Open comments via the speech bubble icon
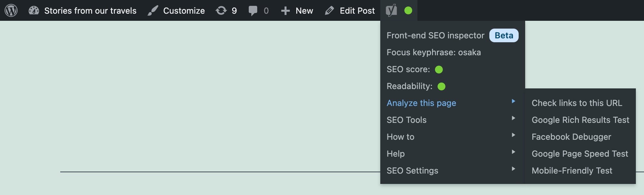644x195 pixels. tap(253, 10)
